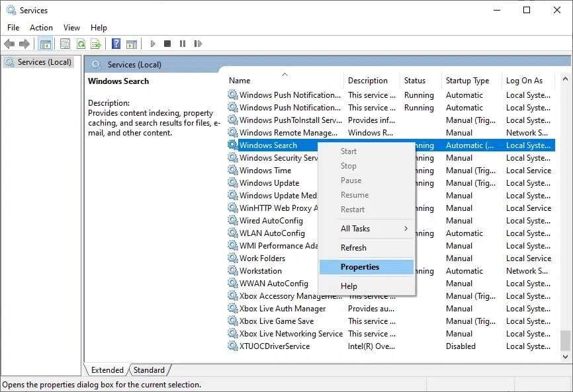Open the File menu
This screenshot has height=392, width=573.
point(13,28)
